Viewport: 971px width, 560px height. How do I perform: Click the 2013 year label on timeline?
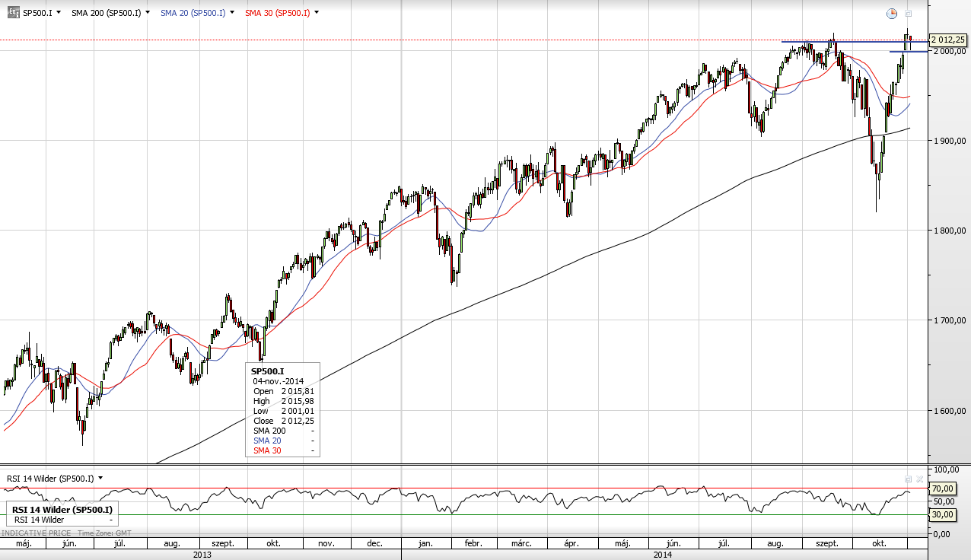tap(202, 554)
